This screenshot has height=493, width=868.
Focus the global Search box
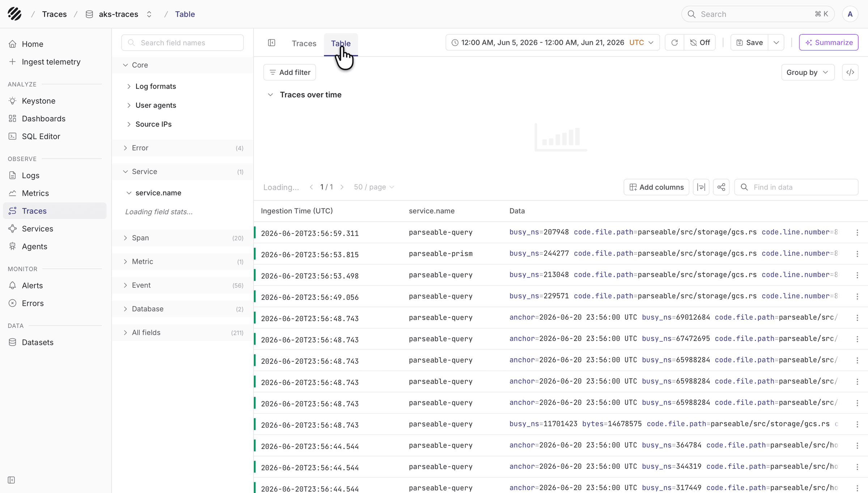[758, 14]
